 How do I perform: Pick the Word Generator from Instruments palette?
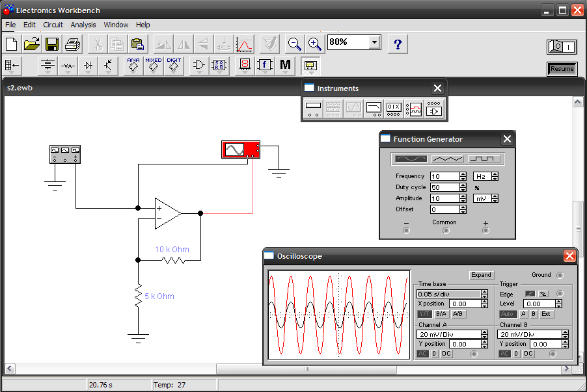pos(394,109)
